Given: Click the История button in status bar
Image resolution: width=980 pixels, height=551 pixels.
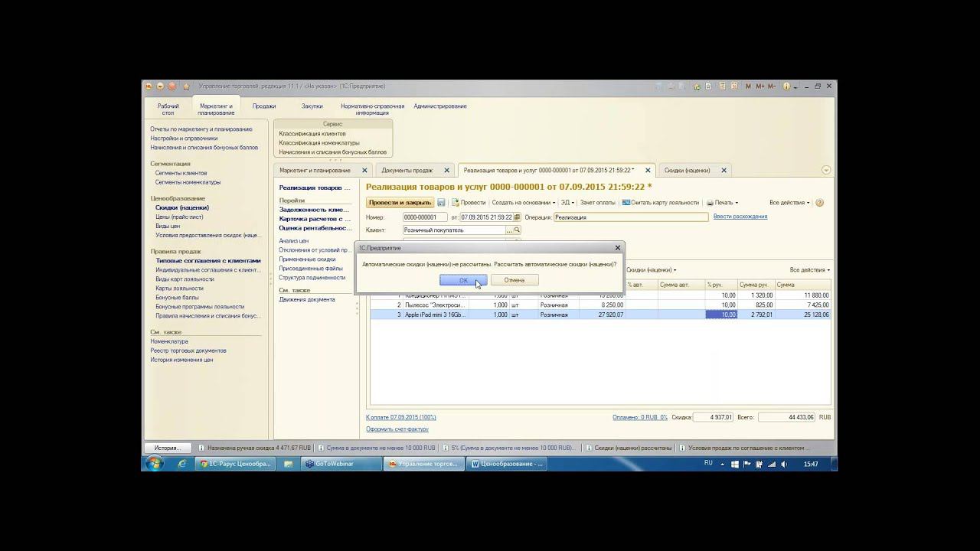Looking at the screenshot, I should [166, 448].
